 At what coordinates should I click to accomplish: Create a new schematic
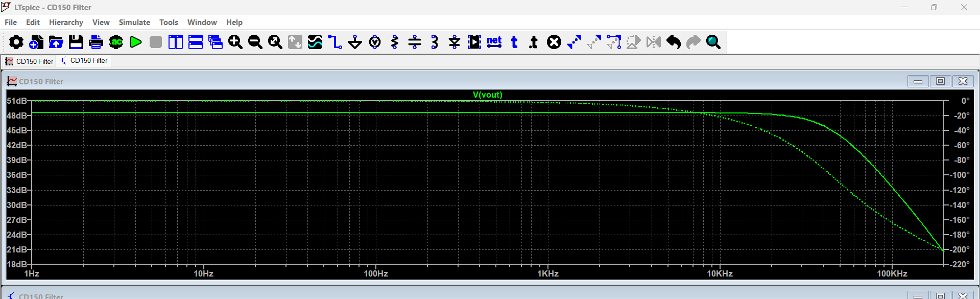36,42
